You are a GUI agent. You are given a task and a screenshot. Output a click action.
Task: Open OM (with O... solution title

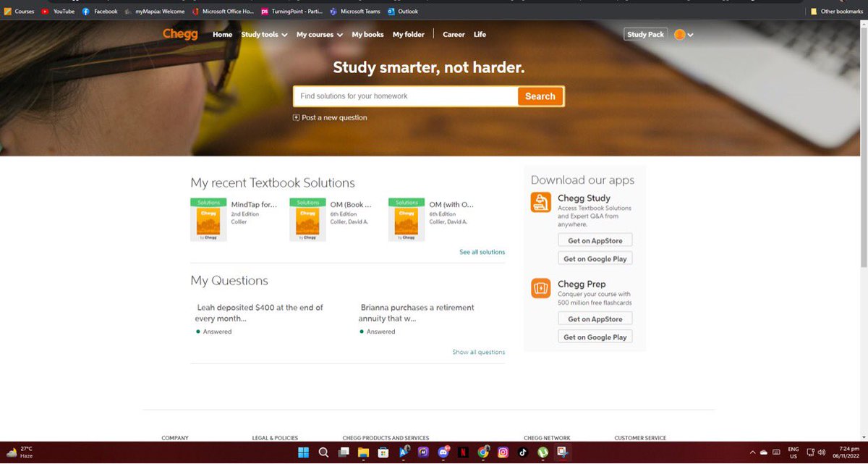451,205
